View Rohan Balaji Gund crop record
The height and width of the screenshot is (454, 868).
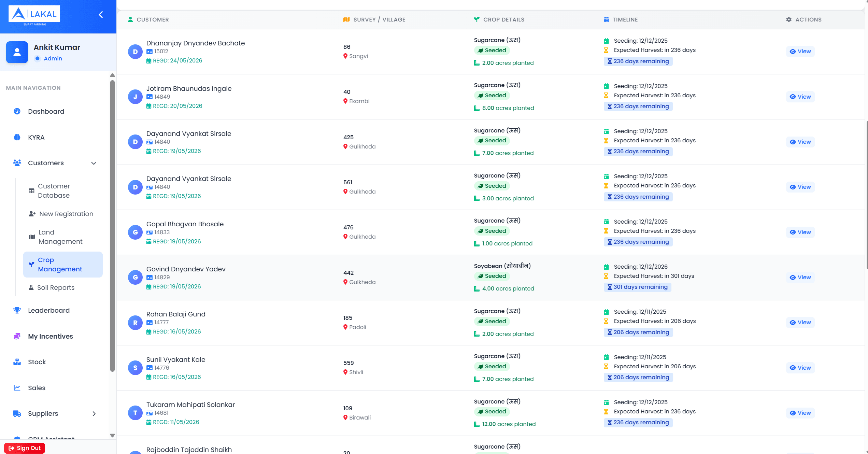tap(800, 323)
